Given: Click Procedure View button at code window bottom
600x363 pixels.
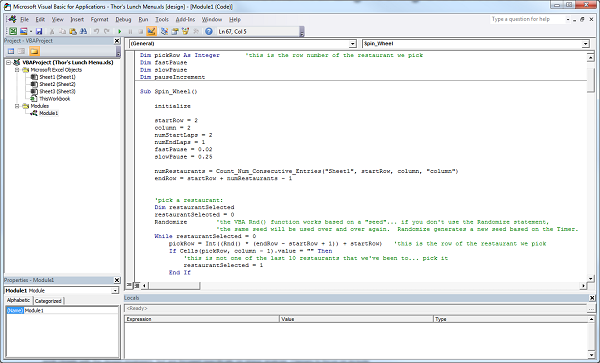Looking at the screenshot, I should [129, 285].
